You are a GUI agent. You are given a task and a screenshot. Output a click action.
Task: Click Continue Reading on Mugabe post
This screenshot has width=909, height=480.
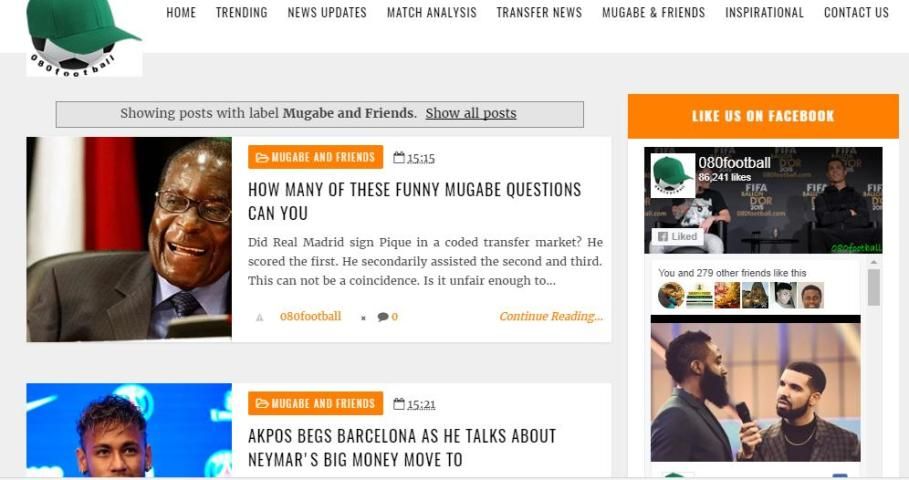551,316
